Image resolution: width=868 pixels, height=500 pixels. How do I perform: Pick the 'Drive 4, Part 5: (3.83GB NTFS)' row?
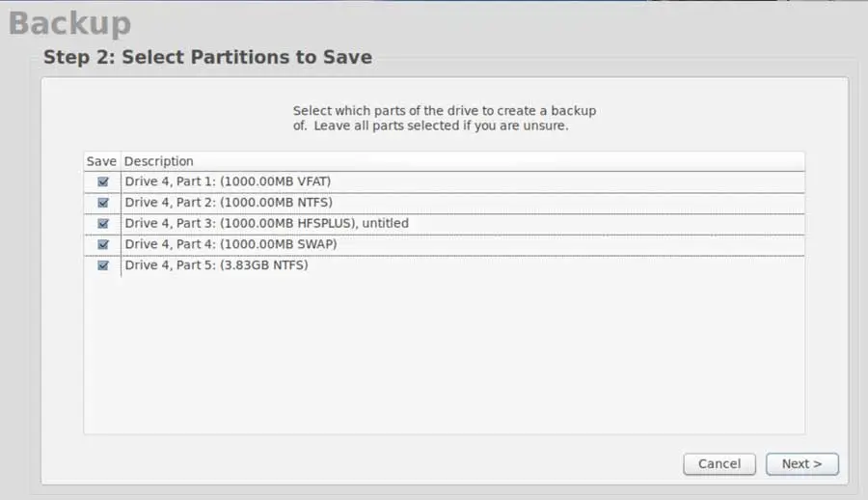(216, 265)
